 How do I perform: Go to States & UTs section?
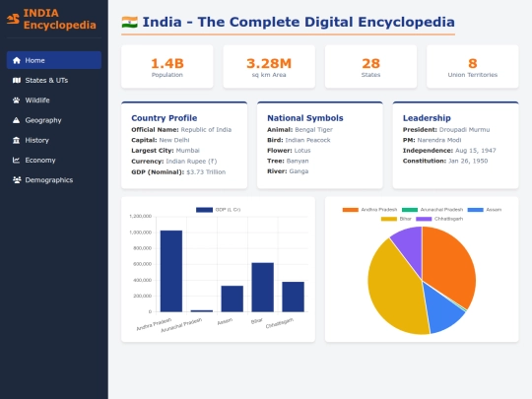pyautogui.click(x=54, y=81)
